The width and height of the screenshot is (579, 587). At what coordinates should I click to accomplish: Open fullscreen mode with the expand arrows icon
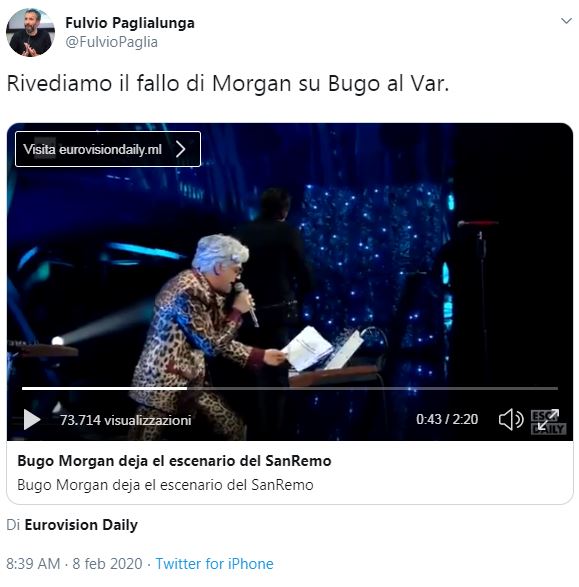548,420
